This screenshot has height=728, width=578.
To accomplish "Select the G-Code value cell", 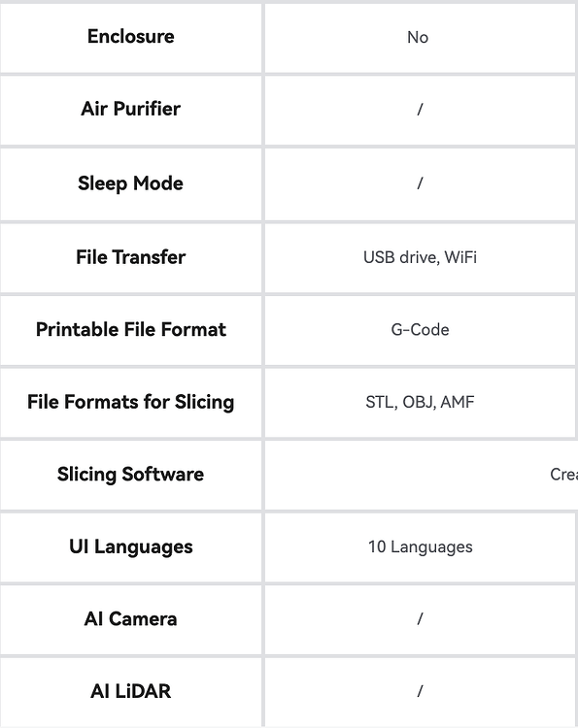I will coord(420,330).
